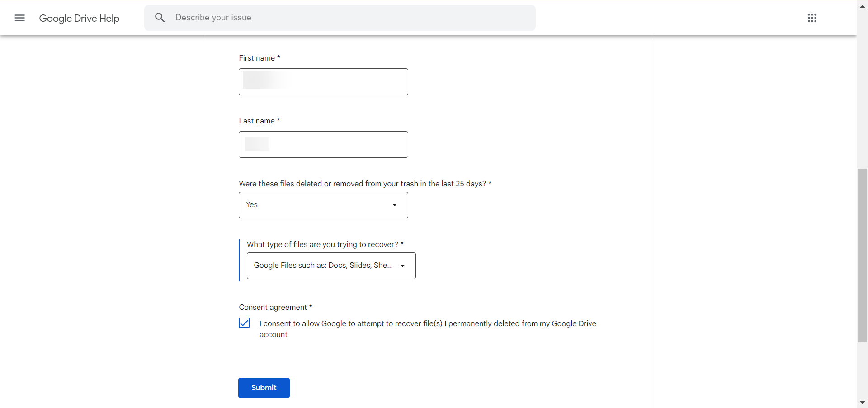This screenshot has width=868, height=408.
Task: Submit the file recovery form
Action: click(x=264, y=388)
